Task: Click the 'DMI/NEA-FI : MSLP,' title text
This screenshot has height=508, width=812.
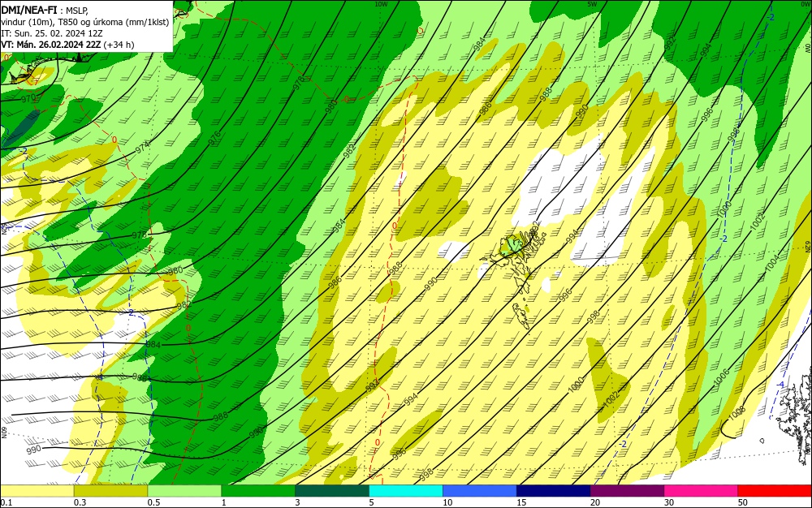Action: [45, 9]
